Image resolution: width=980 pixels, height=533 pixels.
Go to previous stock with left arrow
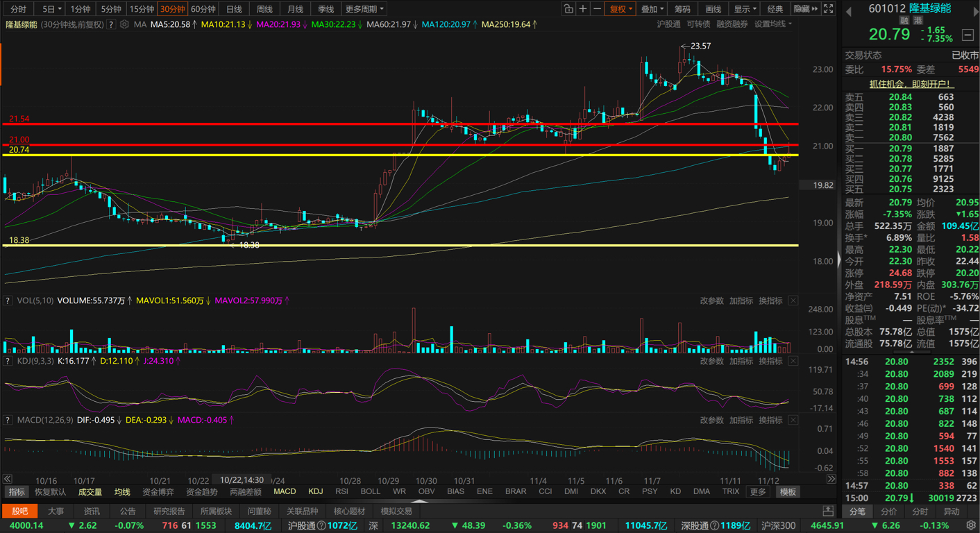pyautogui.click(x=848, y=11)
